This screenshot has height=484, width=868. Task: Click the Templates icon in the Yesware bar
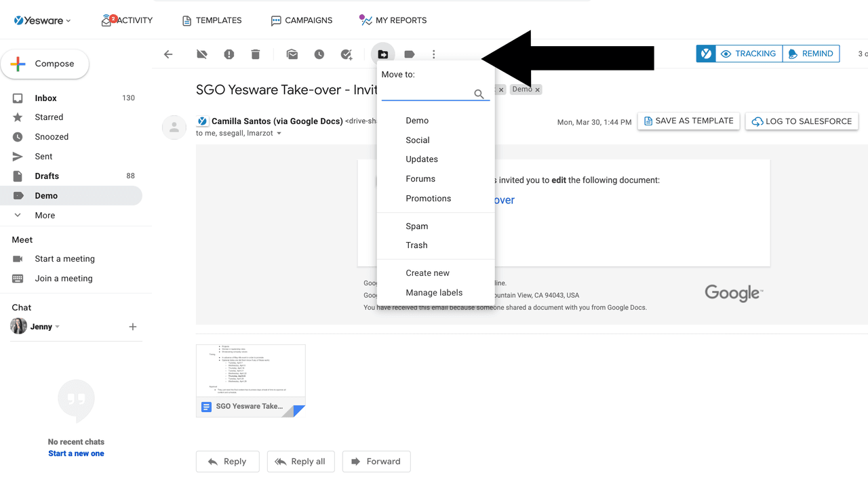(x=212, y=20)
